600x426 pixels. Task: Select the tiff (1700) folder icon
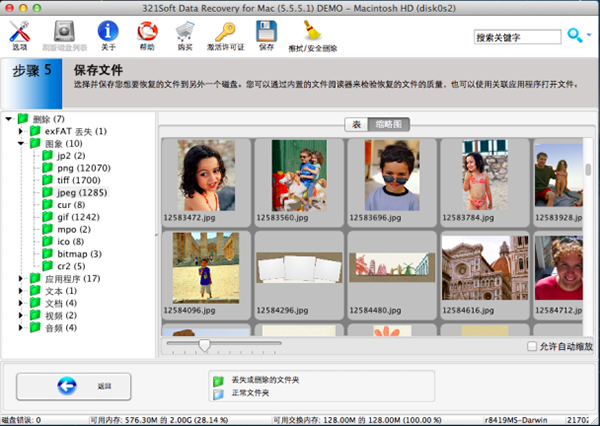(47, 180)
